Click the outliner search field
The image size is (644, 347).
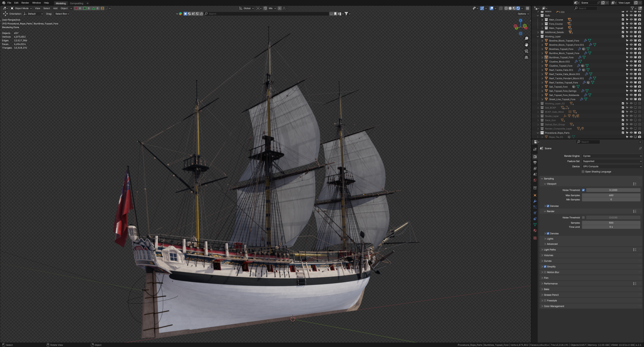click(x=586, y=8)
